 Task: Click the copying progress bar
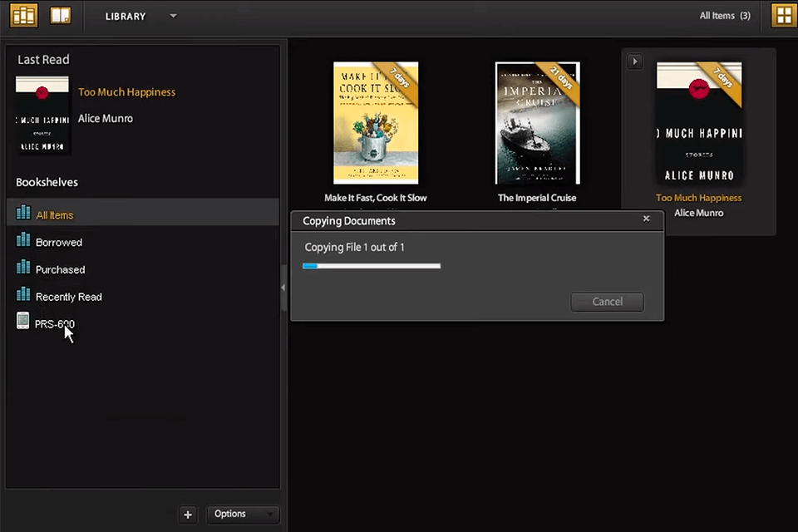pyautogui.click(x=372, y=266)
